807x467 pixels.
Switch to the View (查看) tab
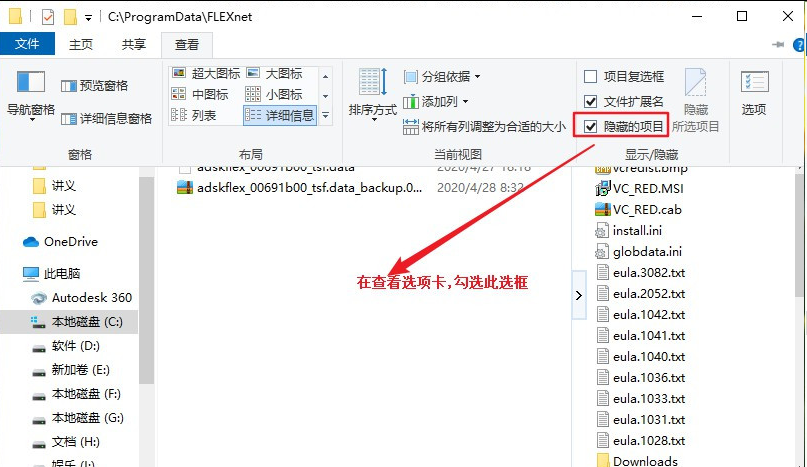(187, 45)
